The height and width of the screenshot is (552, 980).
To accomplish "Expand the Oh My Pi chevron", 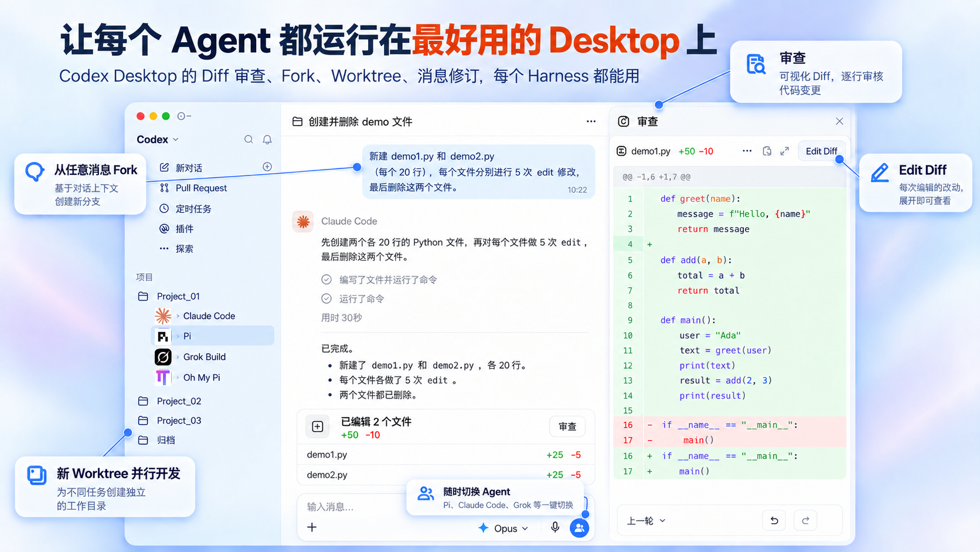I will 178,377.
